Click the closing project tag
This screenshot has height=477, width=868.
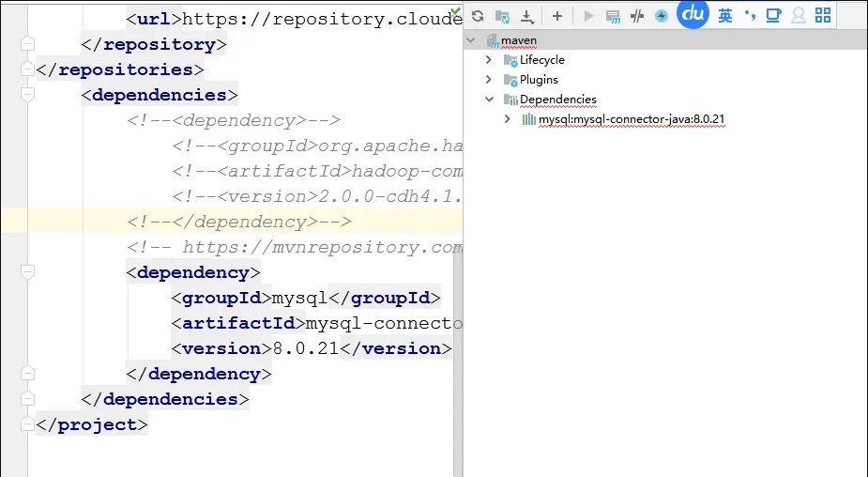click(92, 424)
